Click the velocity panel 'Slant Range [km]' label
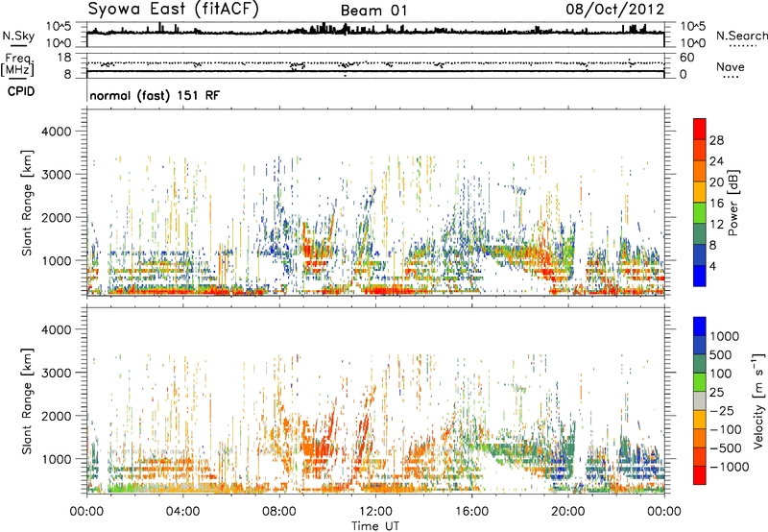 27,401
